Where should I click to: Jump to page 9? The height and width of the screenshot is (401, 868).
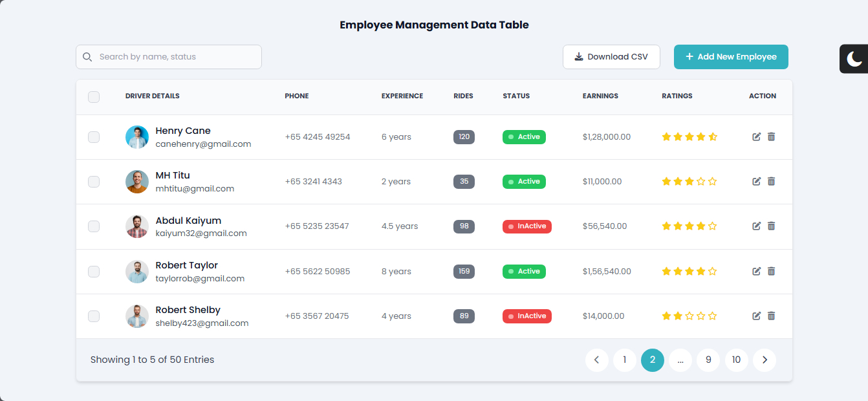(x=708, y=360)
